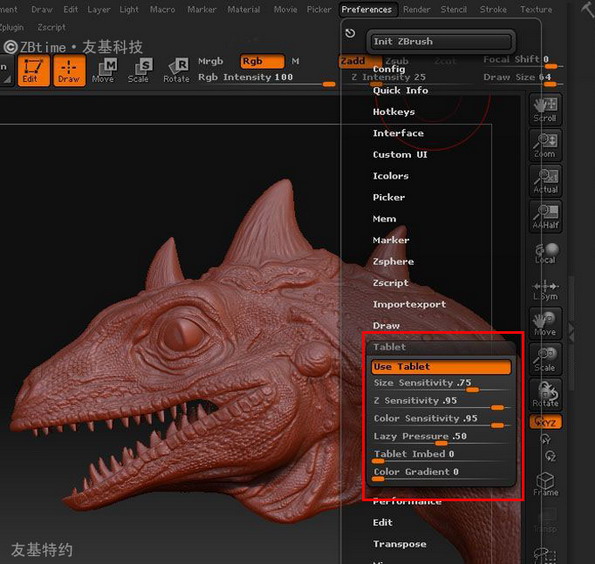Open the Render menu

tap(416, 9)
